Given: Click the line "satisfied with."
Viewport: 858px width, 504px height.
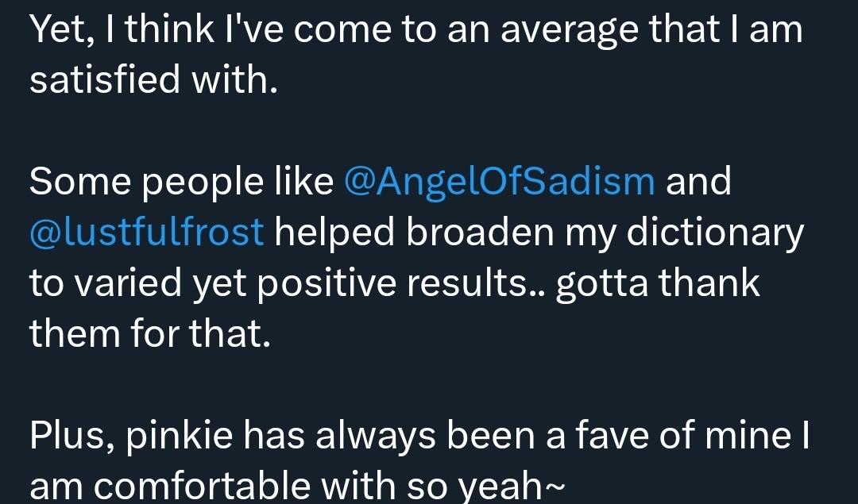Looking at the screenshot, I should pos(153,80).
